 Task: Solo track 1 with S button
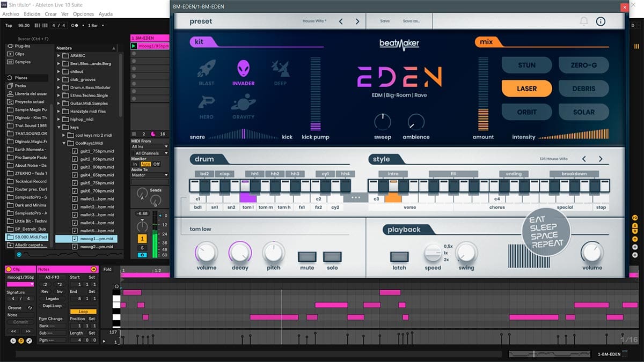point(142,248)
